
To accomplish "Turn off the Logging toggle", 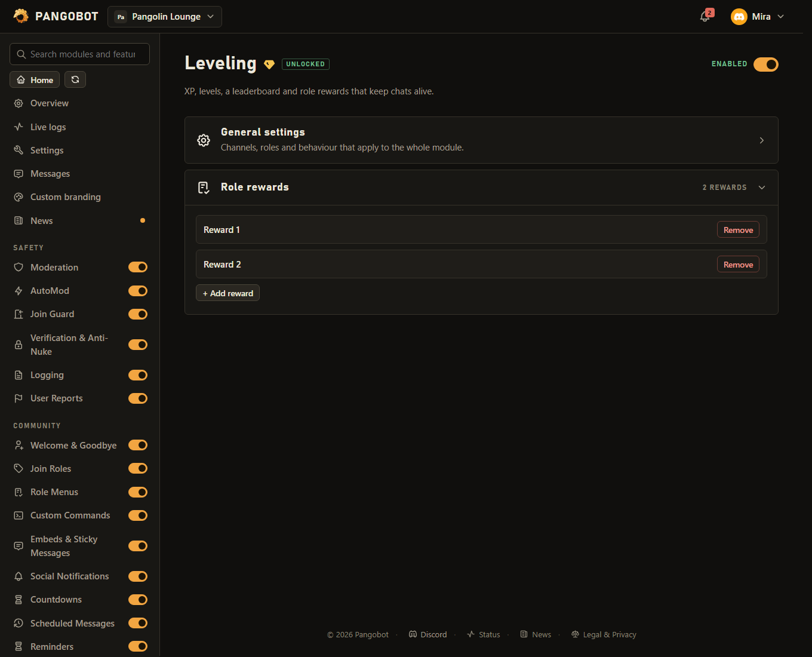I will point(138,375).
